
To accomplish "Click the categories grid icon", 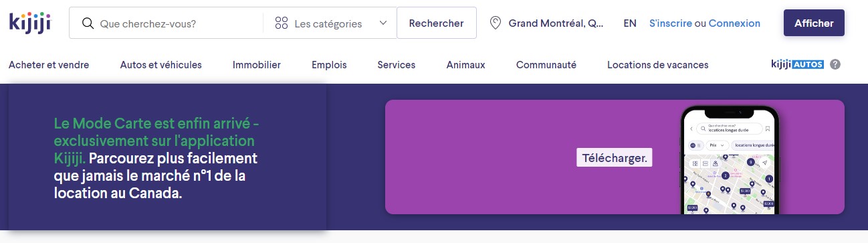I will point(281,23).
